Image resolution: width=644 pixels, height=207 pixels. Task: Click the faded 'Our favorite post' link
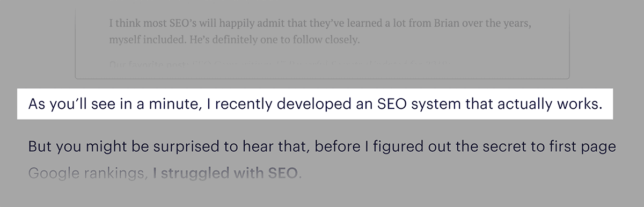147,65
